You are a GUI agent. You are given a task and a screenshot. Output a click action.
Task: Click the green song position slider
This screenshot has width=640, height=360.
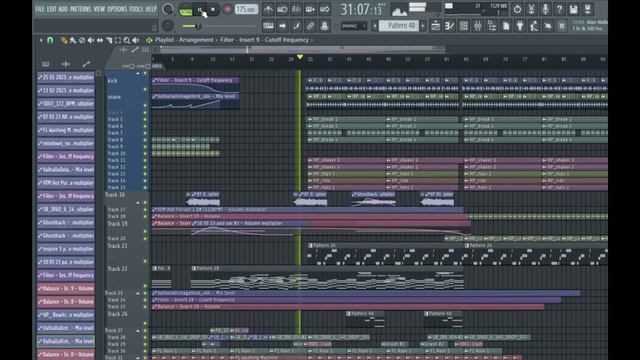(197, 26)
